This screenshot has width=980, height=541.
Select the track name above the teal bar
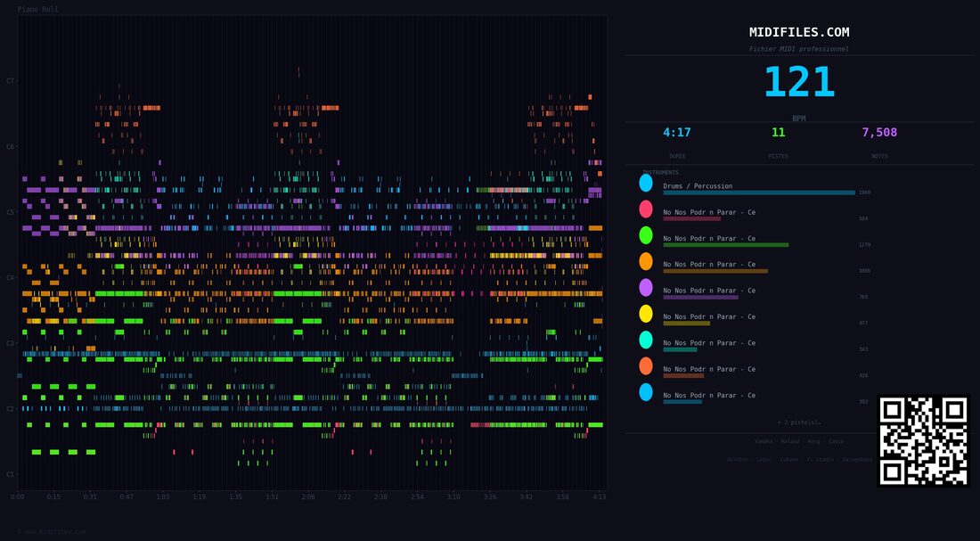click(x=709, y=343)
